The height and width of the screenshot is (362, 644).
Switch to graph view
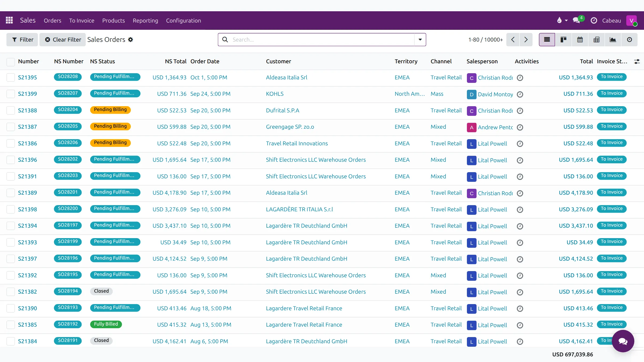(613, 40)
